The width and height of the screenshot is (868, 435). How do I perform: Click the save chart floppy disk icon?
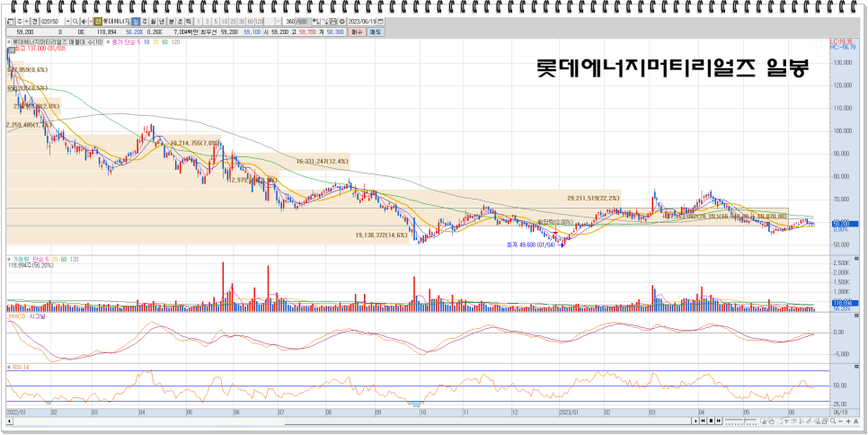click(333, 21)
